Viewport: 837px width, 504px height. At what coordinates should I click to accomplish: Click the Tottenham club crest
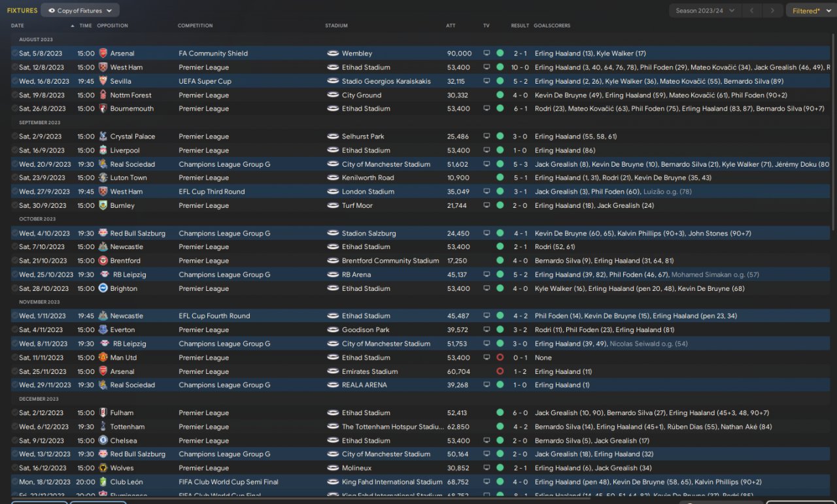[103, 427]
